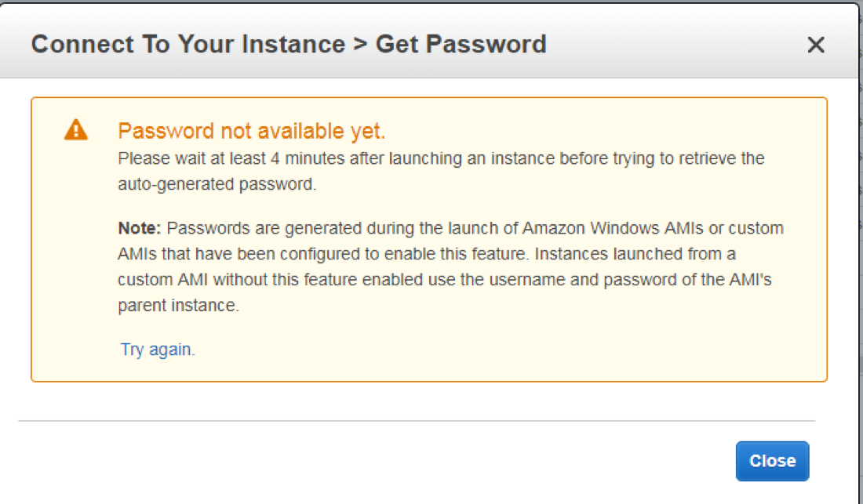Click the bold "Note:" label
Viewport: 863px width, 504px height.
139,229
